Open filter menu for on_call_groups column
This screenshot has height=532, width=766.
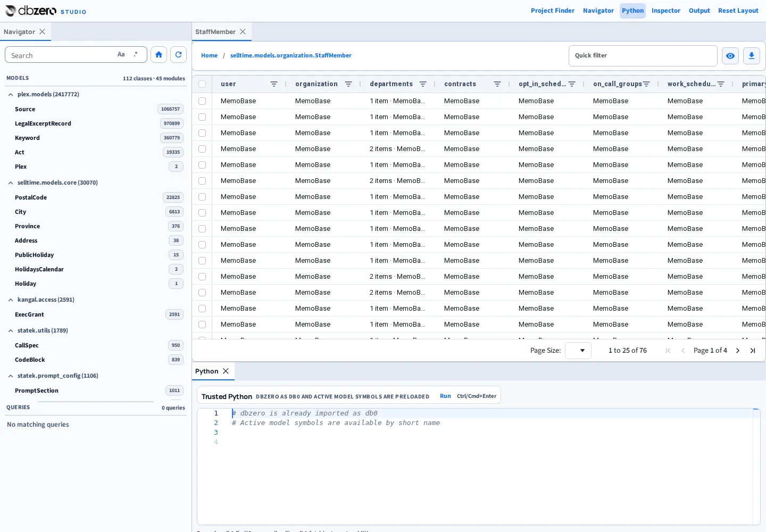[646, 84]
